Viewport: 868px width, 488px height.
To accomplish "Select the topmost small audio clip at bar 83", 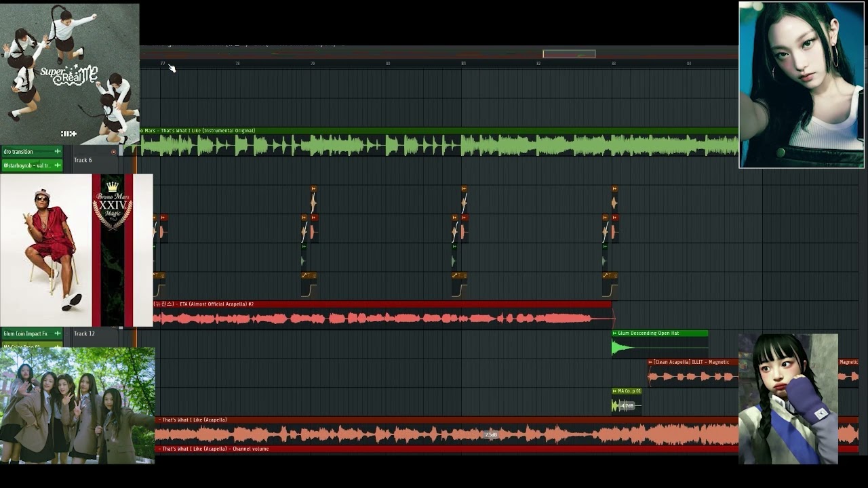I will pyautogui.click(x=614, y=199).
